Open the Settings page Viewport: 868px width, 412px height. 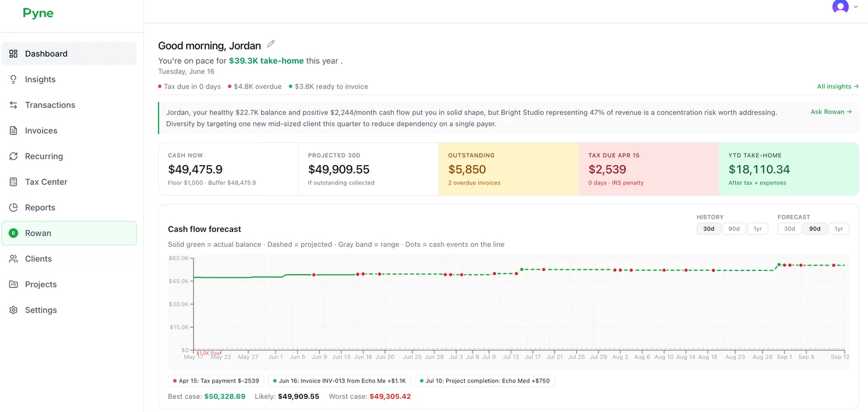click(x=69, y=310)
